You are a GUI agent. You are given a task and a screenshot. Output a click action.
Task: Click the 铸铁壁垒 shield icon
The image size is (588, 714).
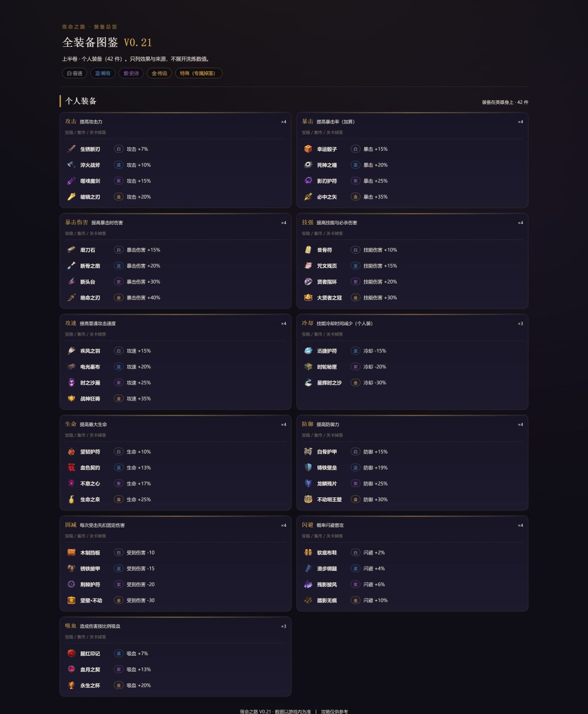point(308,467)
